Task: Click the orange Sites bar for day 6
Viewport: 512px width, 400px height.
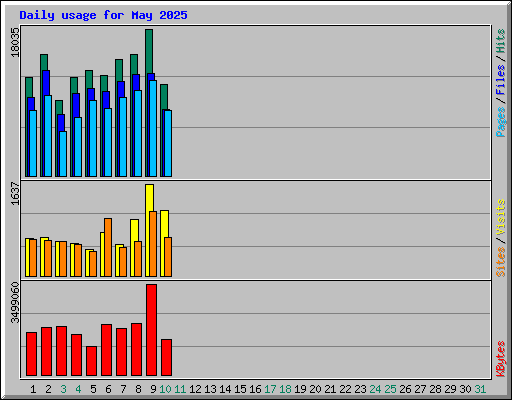Action: [108, 247]
